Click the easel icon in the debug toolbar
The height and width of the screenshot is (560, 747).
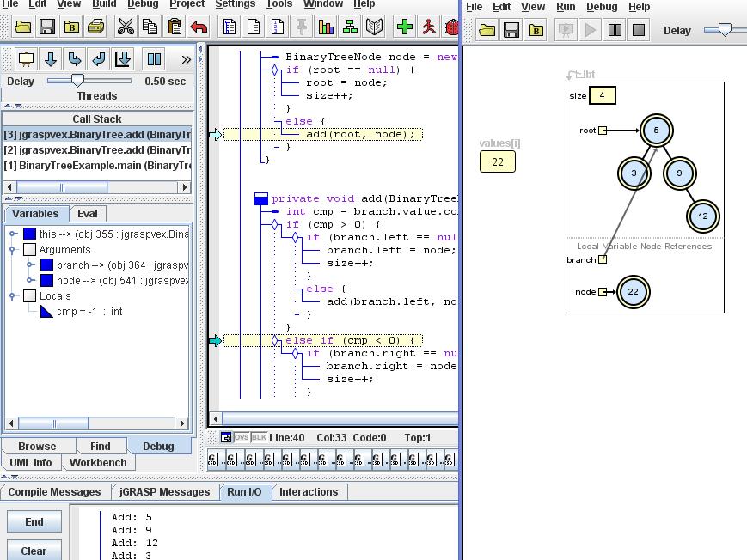coord(26,59)
